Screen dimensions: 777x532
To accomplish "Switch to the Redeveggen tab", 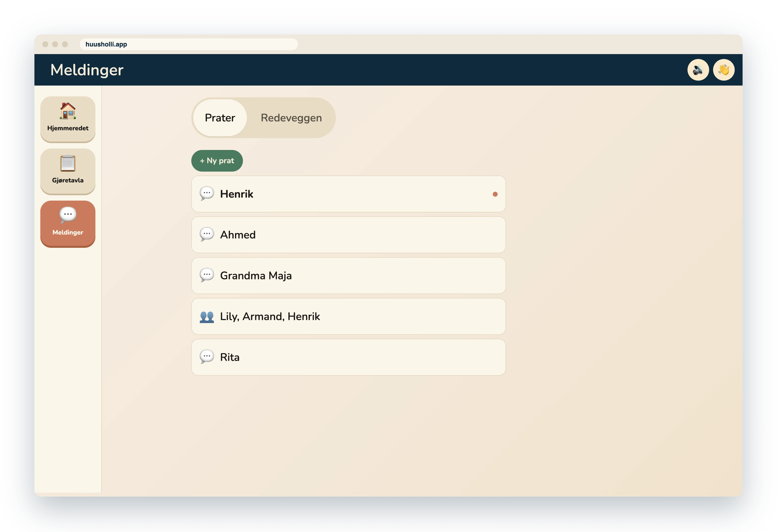I will (291, 118).
